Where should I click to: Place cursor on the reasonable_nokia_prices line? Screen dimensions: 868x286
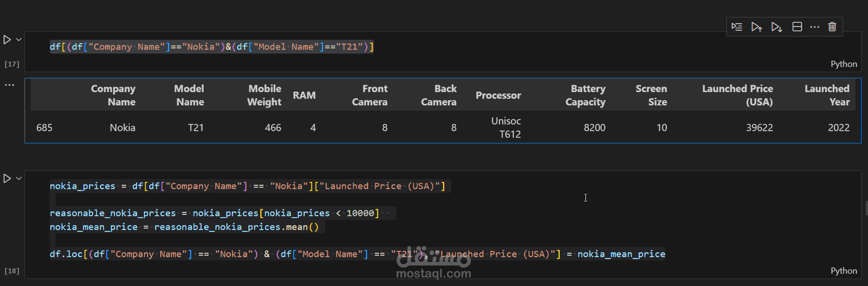(214, 213)
